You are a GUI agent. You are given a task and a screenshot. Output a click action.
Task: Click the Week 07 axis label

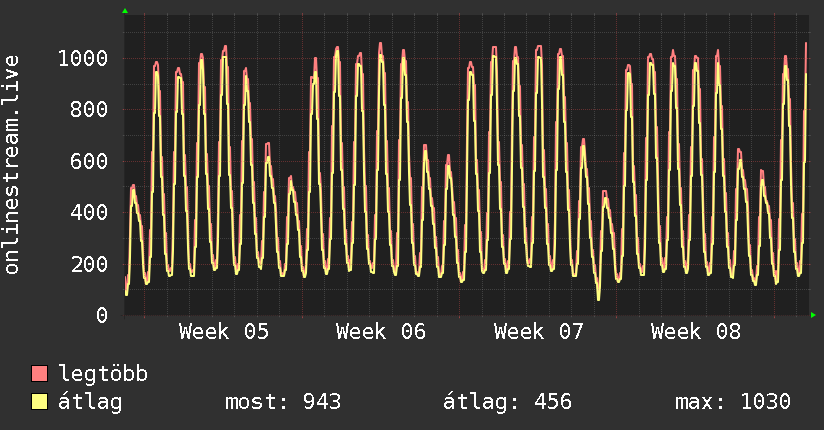[539, 332]
